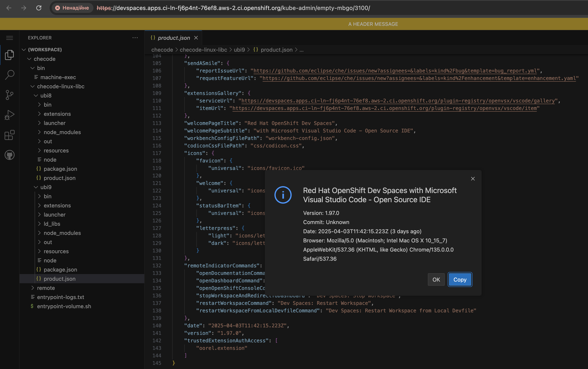This screenshot has width=588, height=369.
Task: Open the hamburger application menu
Action: pyautogui.click(x=10, y=38)
